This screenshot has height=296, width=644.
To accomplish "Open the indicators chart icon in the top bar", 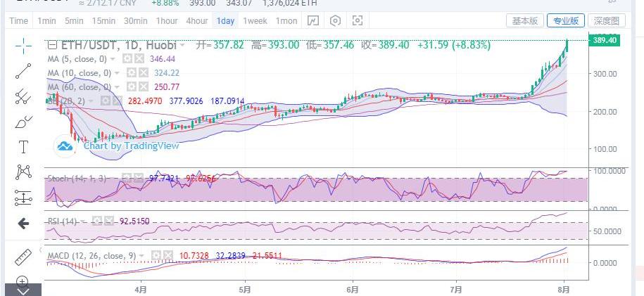I will (x=313, y=20).
